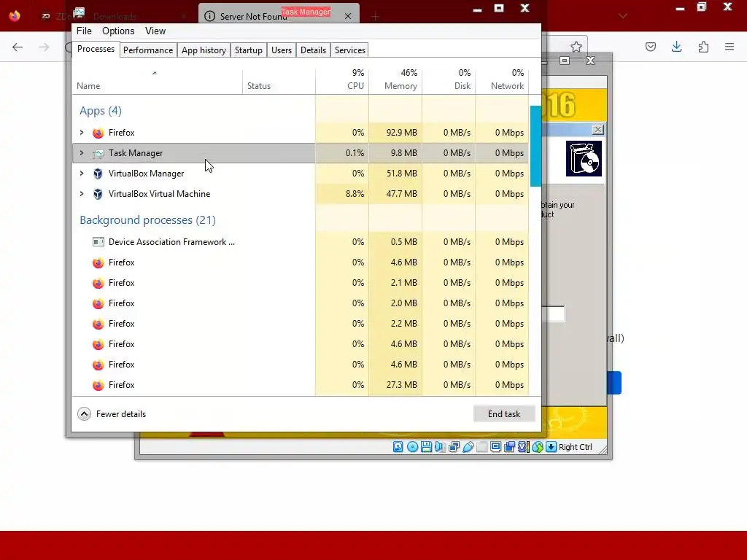Switch to the Performance tab
Viewport: 747px width, 560px height.
point(148,50)
